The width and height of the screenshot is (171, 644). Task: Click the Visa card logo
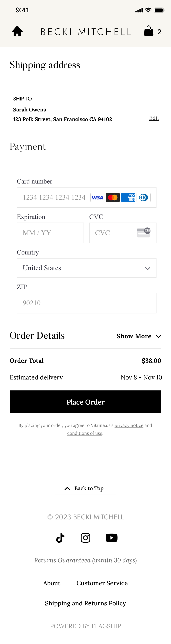(x=97, y=197)
